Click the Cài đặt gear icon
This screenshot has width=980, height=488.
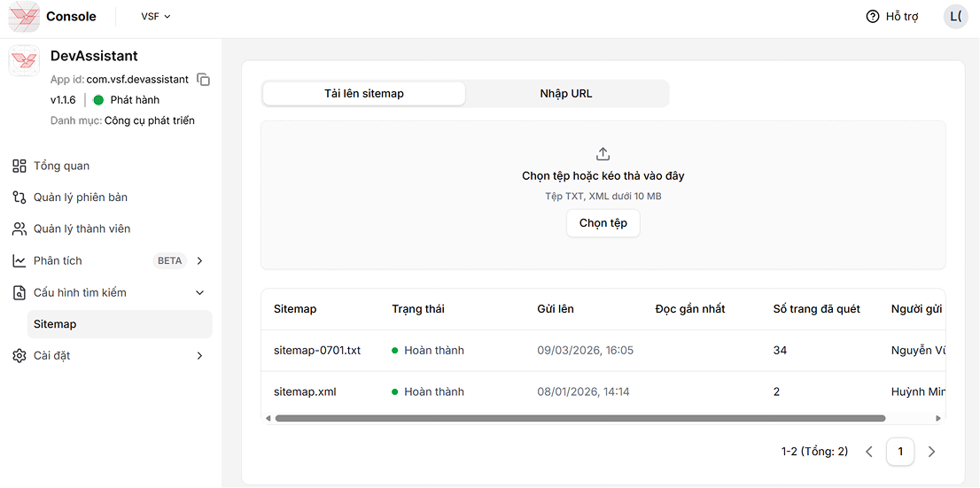[19, 355]
